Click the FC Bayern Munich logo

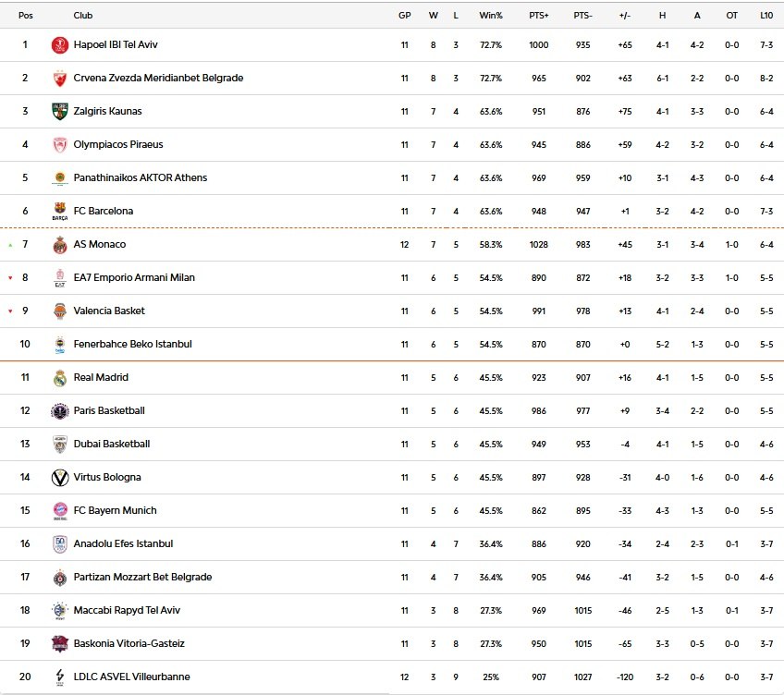[x=60, y=511]
